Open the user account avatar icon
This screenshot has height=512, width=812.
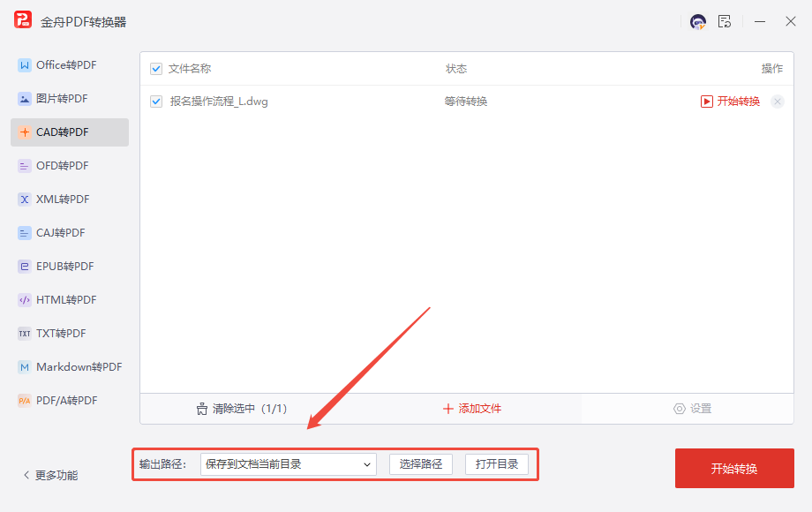(x=698, y=22)
